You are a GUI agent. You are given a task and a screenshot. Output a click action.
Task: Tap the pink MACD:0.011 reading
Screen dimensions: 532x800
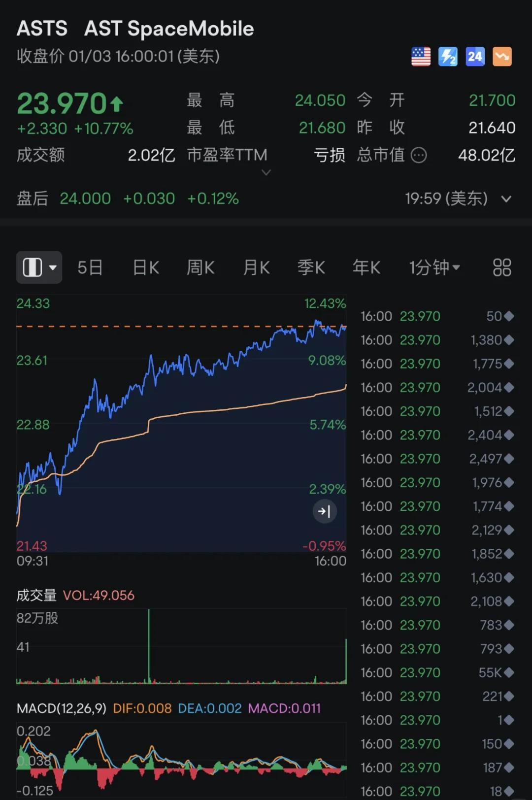284,708
